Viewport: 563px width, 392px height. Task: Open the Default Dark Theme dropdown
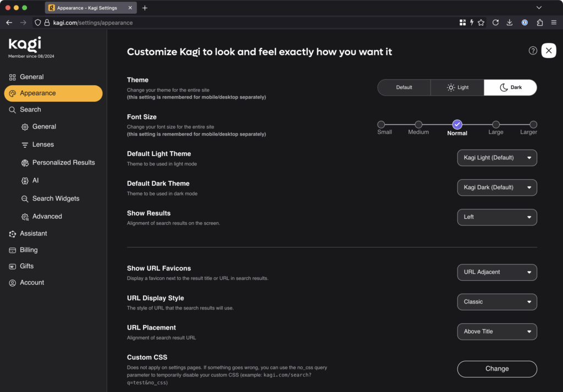[497, 187]
